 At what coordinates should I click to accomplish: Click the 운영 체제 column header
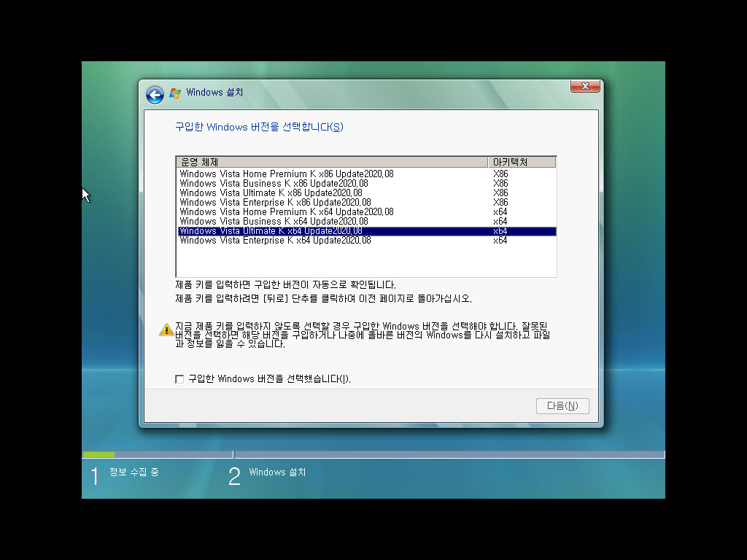332,162
